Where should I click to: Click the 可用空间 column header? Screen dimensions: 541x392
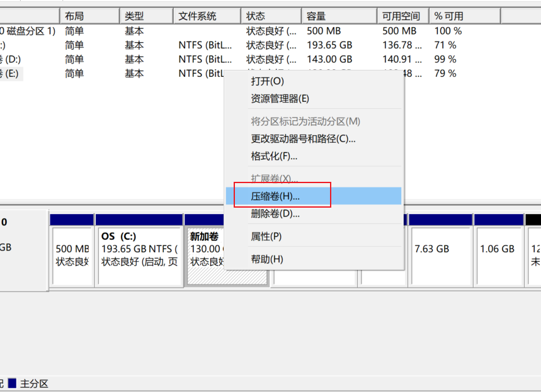coord(403,16)
